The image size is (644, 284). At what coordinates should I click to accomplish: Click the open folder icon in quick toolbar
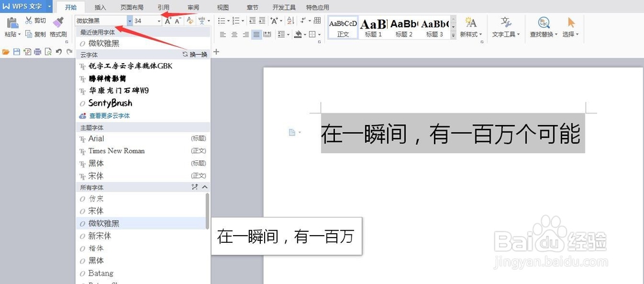tap(6, 52)
